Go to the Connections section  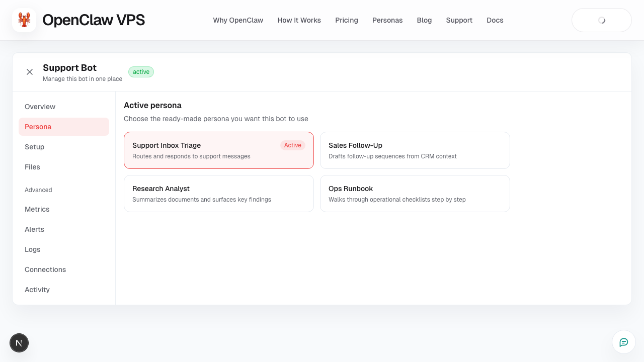coord(45,269)
